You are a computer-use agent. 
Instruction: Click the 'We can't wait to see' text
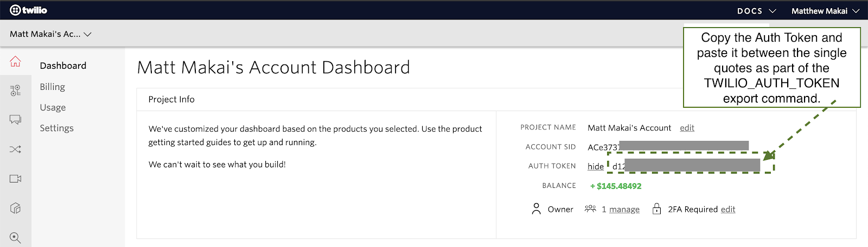[x=217, y=164]
